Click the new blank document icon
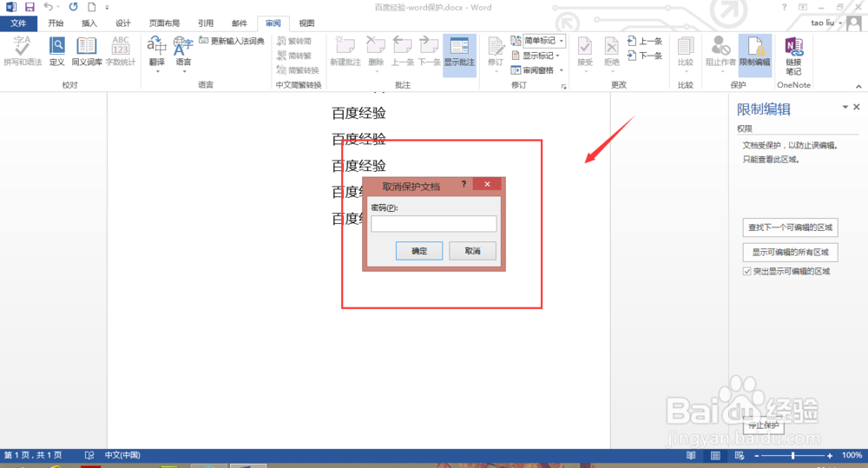Screen dimensions: 868x468 (x=91, y=7)
